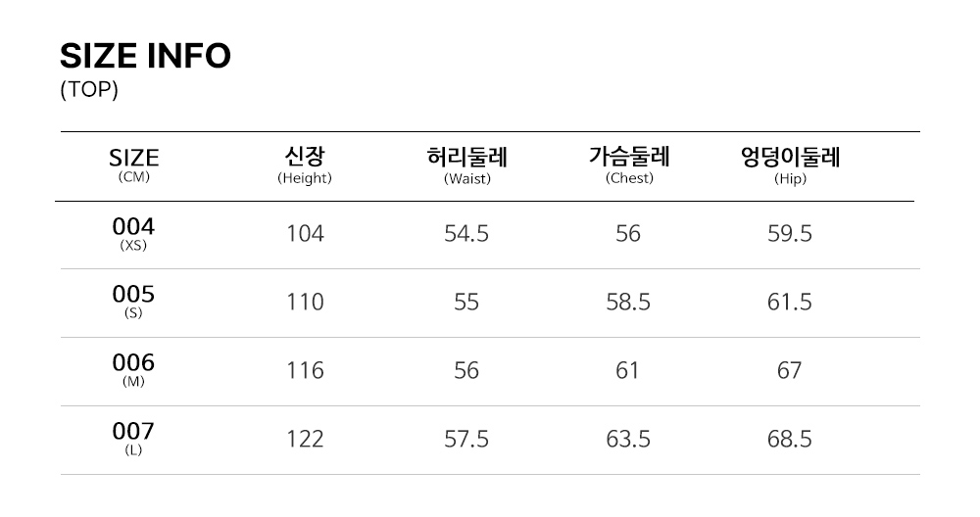Viewport: 980px width, 517px height.
Task: Select the 가슴둘레 (Chest) column header
Action: click(x=628, y=164)
